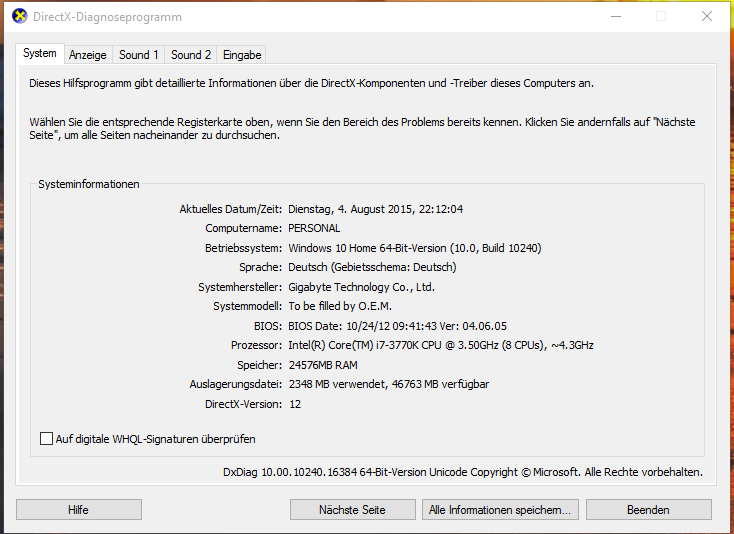Screen dimensions: 734x534
Task: Click the Systeminformationen group label
Action: [x=89, y=184]
